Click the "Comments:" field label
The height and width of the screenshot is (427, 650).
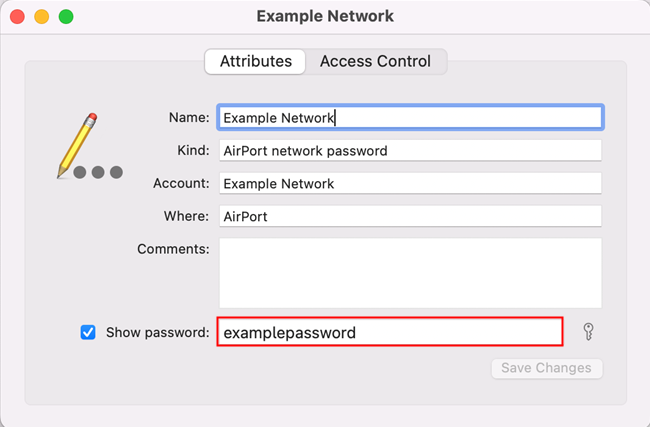tap(173, 248)
